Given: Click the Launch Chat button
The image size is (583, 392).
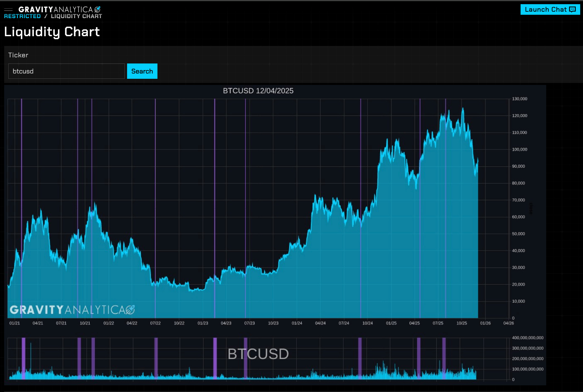Looking at the screenshot, I should pyautogui.click(x=550, y=9).
